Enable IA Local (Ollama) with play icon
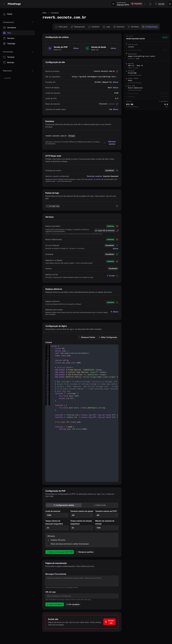Screen dimensions: 172x644 (x=117, y=245)
